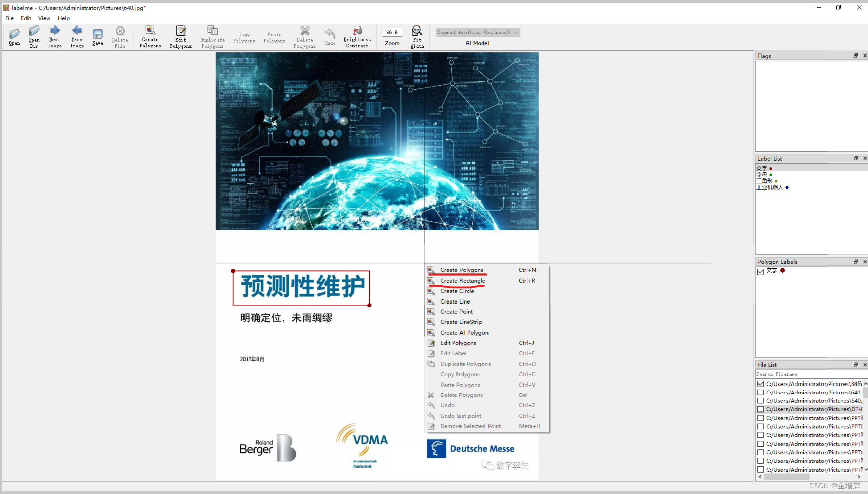Select the Edit Polygons toolbar tool

(x=181, y=37)
